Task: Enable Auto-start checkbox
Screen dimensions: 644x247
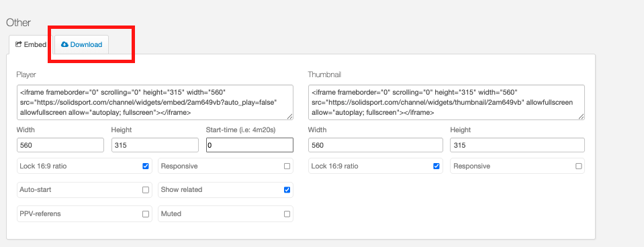Action: pos(146,190)
